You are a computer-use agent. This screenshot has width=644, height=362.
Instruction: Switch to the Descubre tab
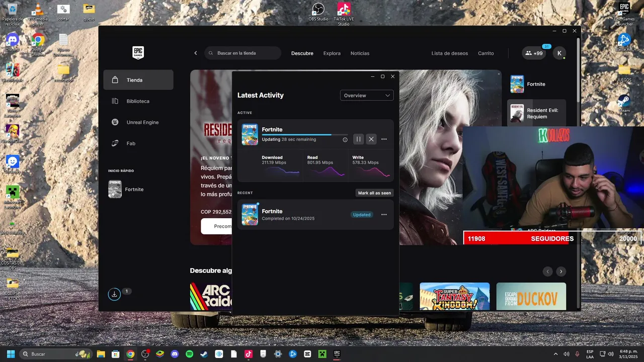(x=302, y=53)
